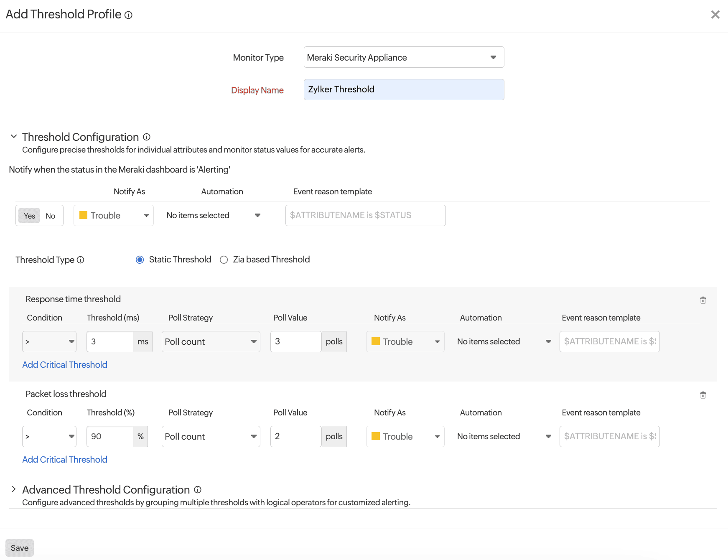The height and width of the screenshot is (560, 728).
Task: Click the Display Name input field
Action: 404,90
